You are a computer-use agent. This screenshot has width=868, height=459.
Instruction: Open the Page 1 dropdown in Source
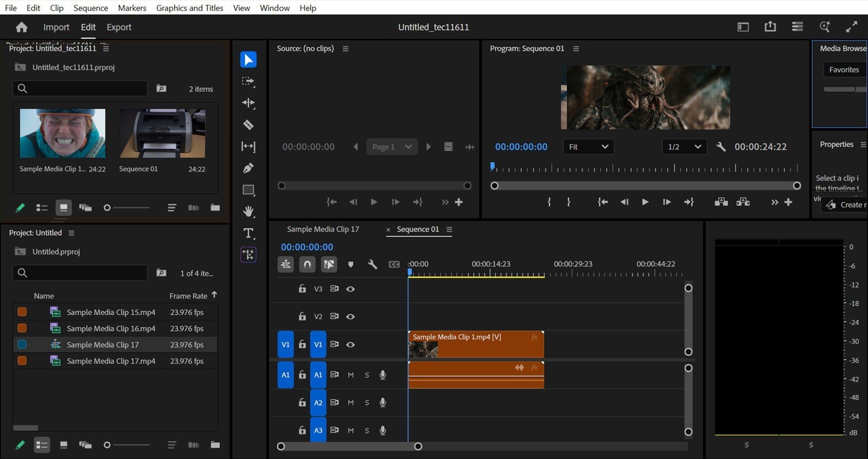392,147
